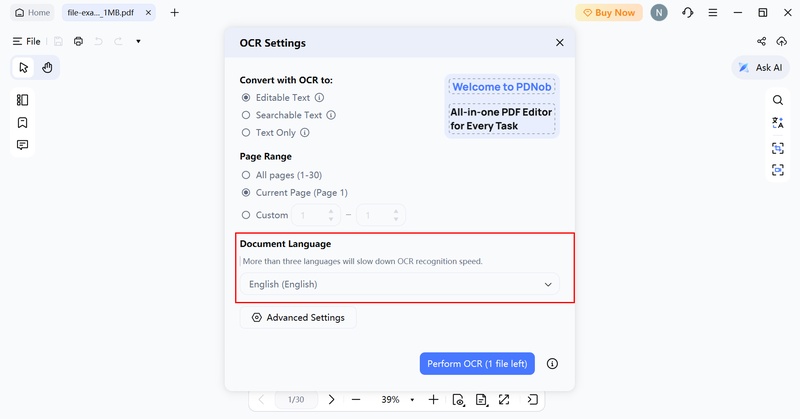Click the Save icon in toolbar
This screenshot has height=419, width=800.
point(58,41)
